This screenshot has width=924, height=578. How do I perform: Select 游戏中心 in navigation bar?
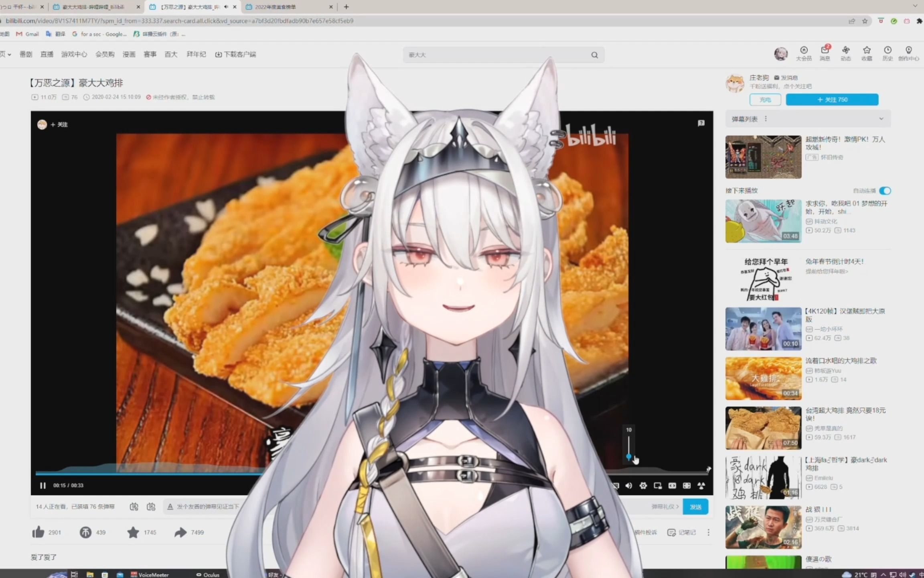[74, 54]
